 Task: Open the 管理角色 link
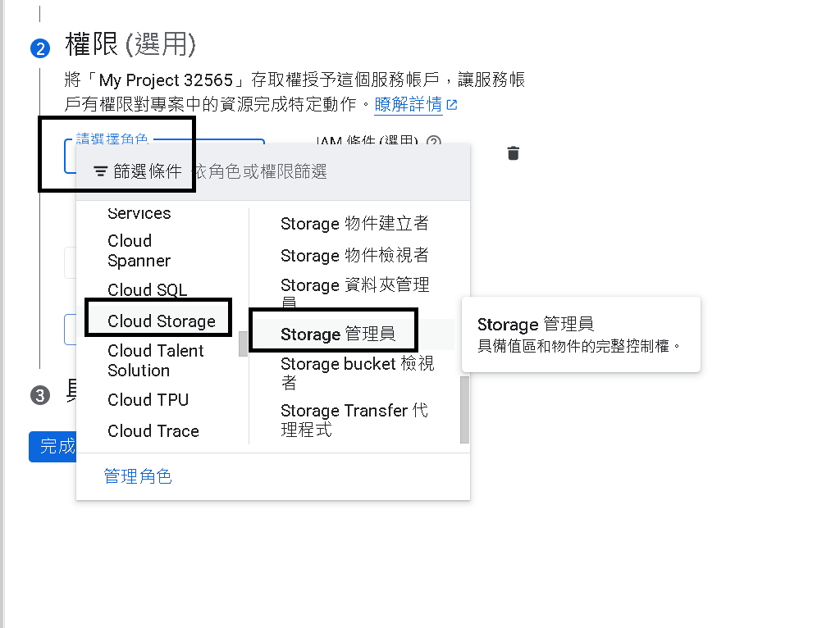coord(138,476)
